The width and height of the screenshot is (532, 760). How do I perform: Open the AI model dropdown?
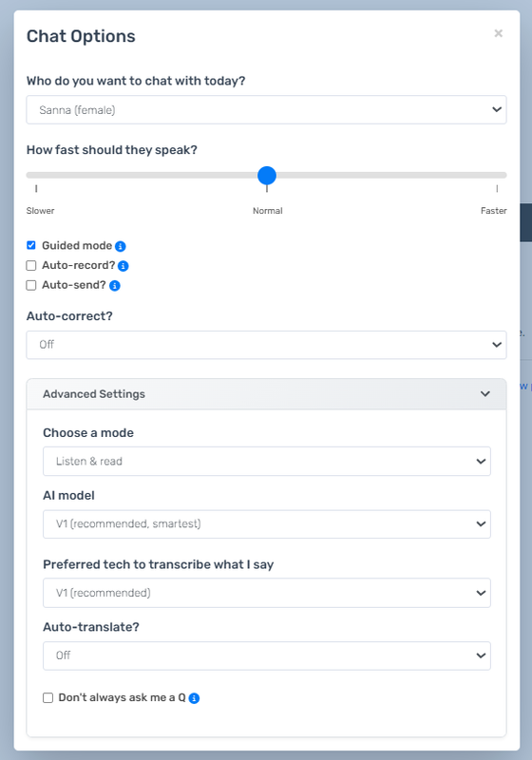click(267, 524)
